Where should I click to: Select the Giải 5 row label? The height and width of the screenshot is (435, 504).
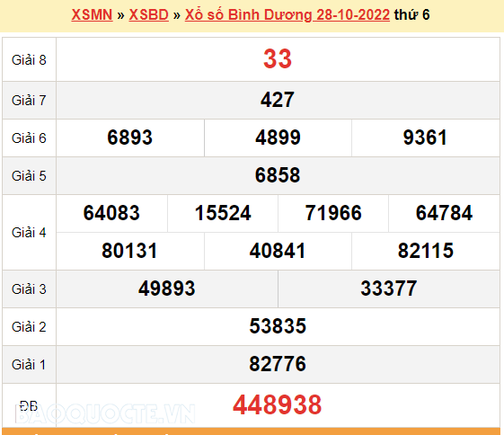coord(29,176)
